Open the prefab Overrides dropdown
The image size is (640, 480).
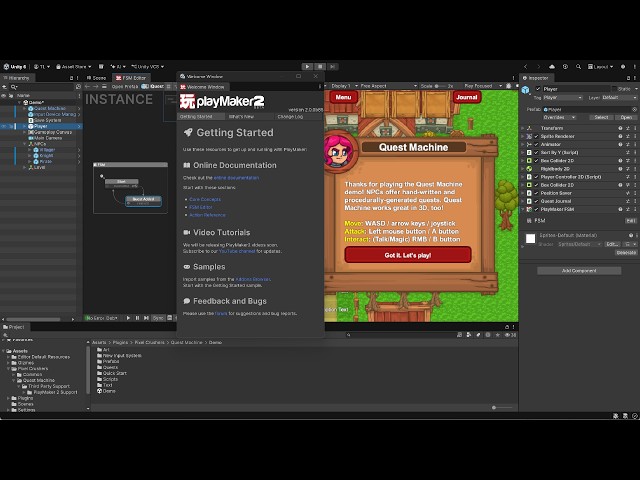tap(559, 118)
